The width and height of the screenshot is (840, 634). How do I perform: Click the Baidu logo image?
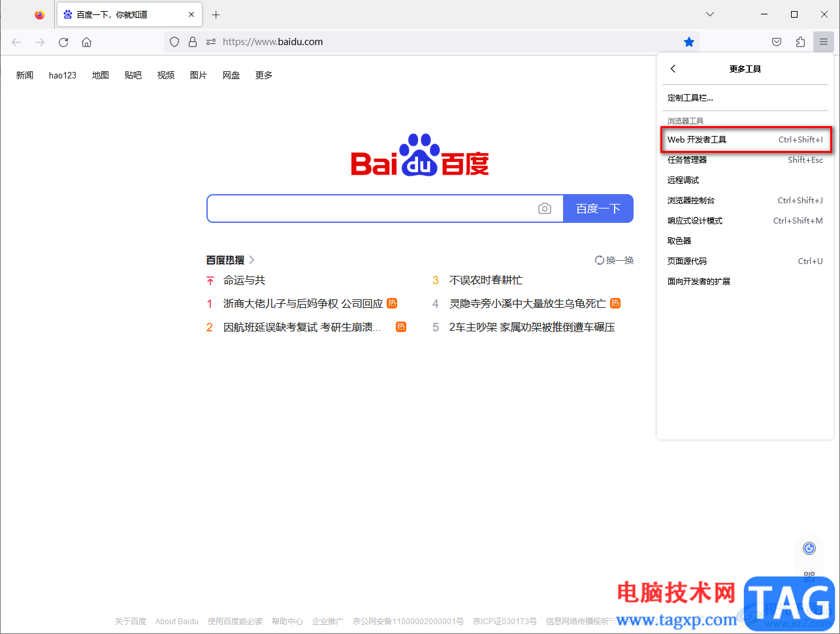coord(420,156)
